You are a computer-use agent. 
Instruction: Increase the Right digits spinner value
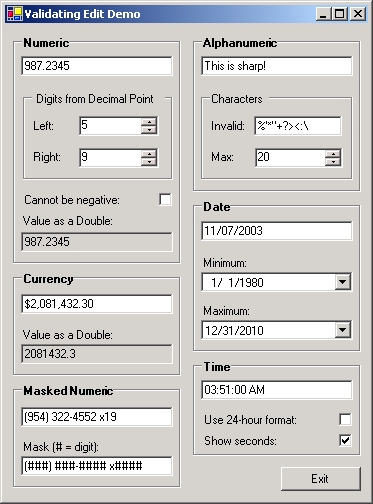149,154
